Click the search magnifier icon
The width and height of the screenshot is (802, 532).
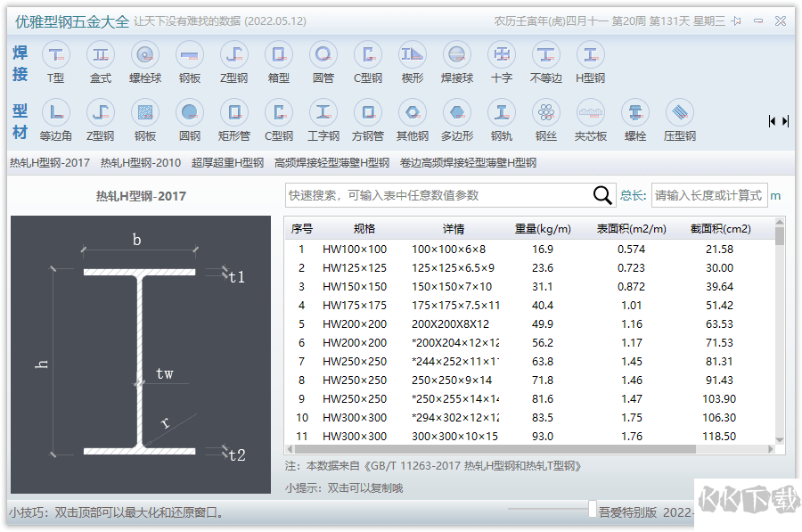point(601,194)
